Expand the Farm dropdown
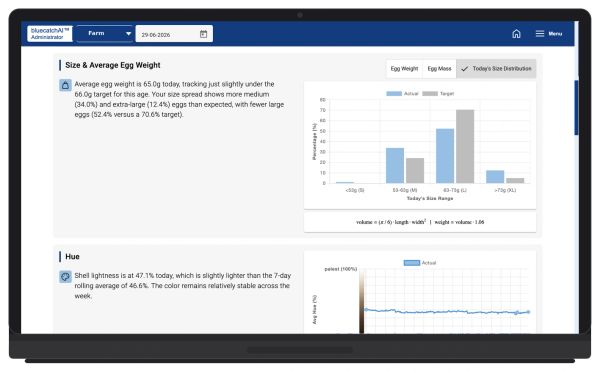 [x=104, y=34]
